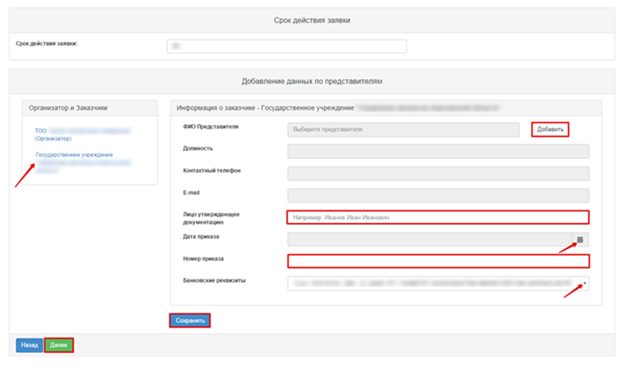This screenshot has width=624, height=368.
Task: Click the Организатор и Заказчики panel header
Action: [x=90, y=108]
